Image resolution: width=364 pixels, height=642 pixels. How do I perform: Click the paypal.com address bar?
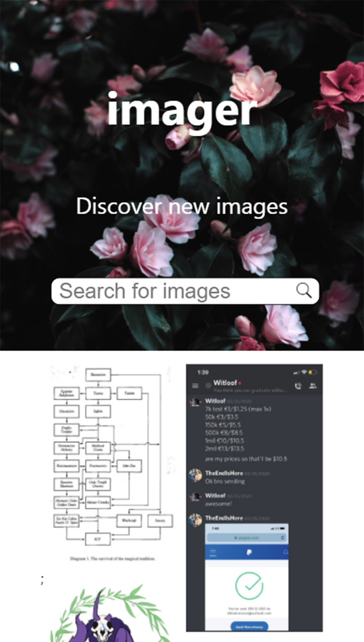coord(247,537)
